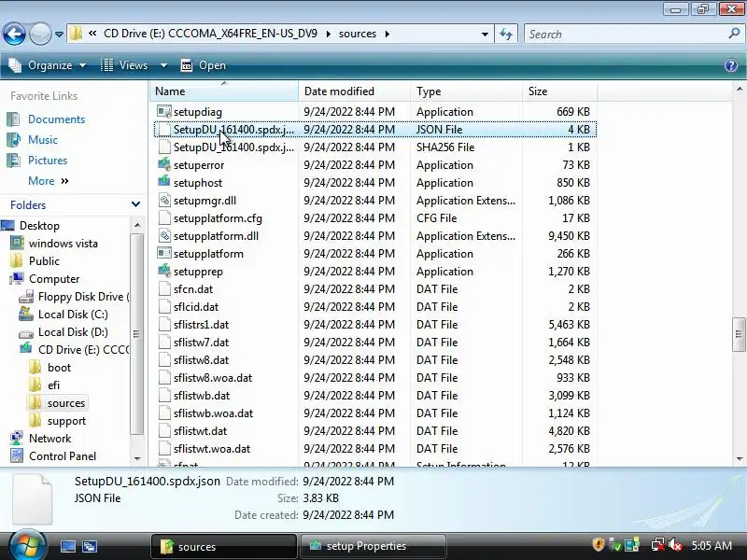Click the Help question mark icon
Image resolution: width=747 pixels, height=560 pixels.
click(x=730, y=65)
